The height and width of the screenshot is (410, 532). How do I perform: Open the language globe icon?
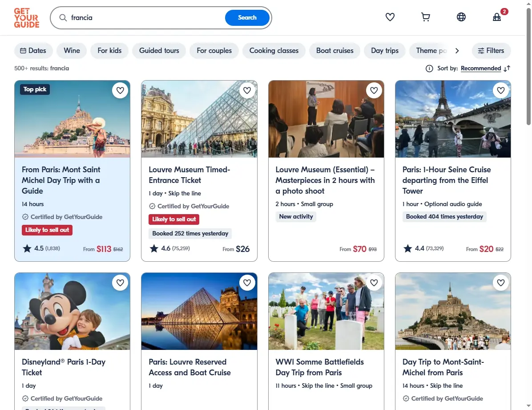pyautogui.click(x=461, y=17)
